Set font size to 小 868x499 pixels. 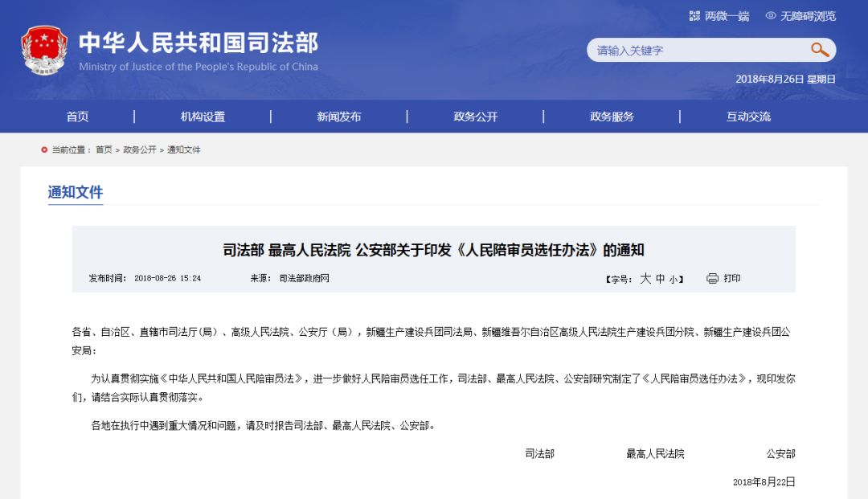tap(674, 280)
